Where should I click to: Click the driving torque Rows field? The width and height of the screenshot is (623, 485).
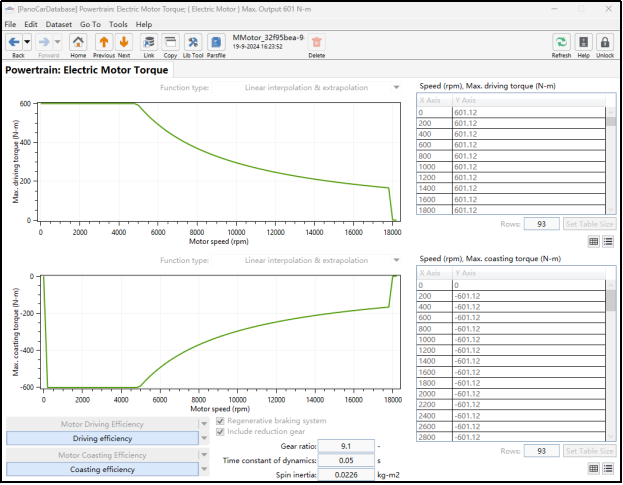pos(542,224)
